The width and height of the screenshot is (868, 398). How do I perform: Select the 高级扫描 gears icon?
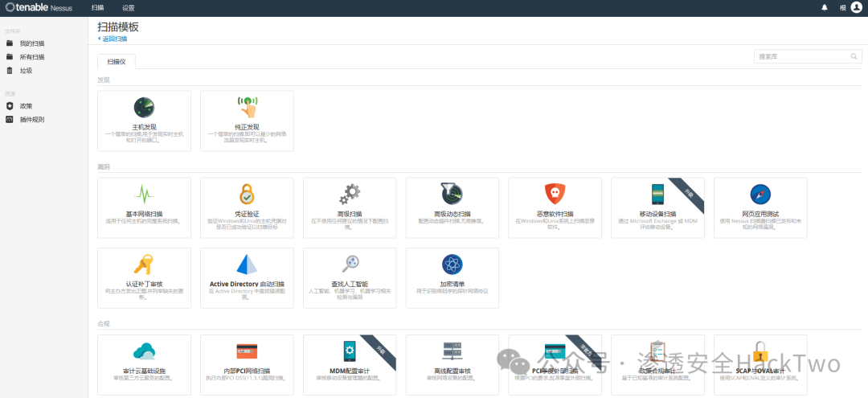pyautogui.click(x=350, y=195)
